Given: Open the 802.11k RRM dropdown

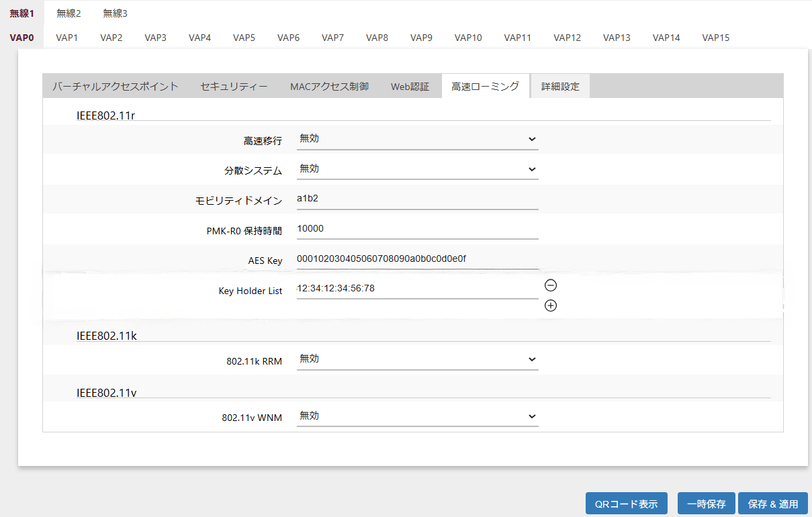Looking at the screenshot, I should point(417,359).
